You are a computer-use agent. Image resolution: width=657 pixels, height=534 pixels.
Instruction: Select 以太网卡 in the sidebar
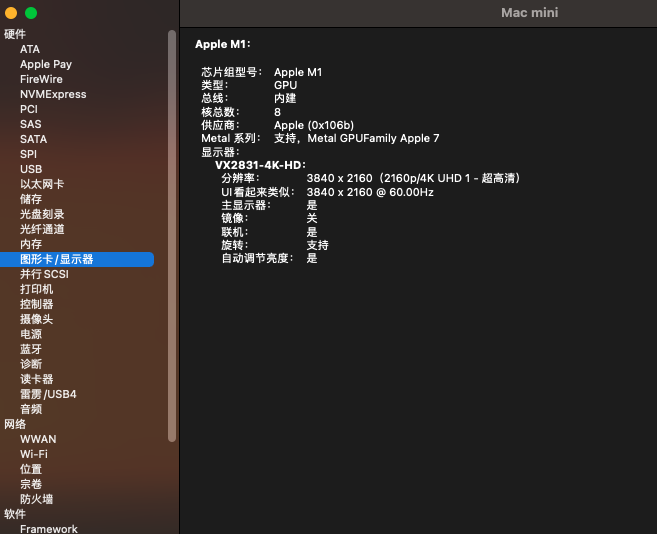click(42, 184)
